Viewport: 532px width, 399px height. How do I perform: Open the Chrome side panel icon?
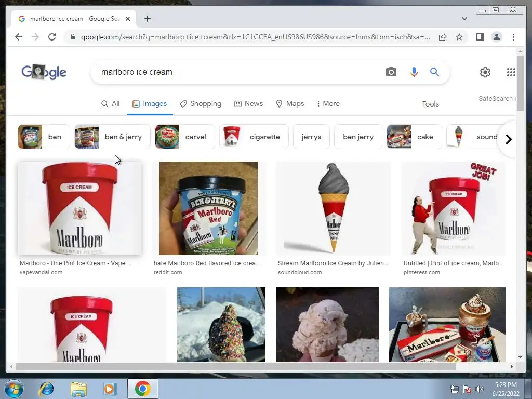click(480, 37)
